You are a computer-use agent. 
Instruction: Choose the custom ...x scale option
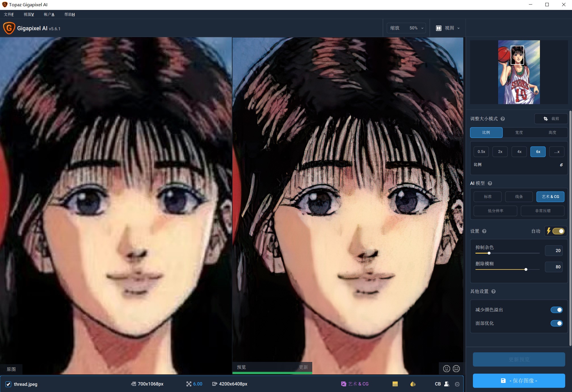tap(557, 152)
